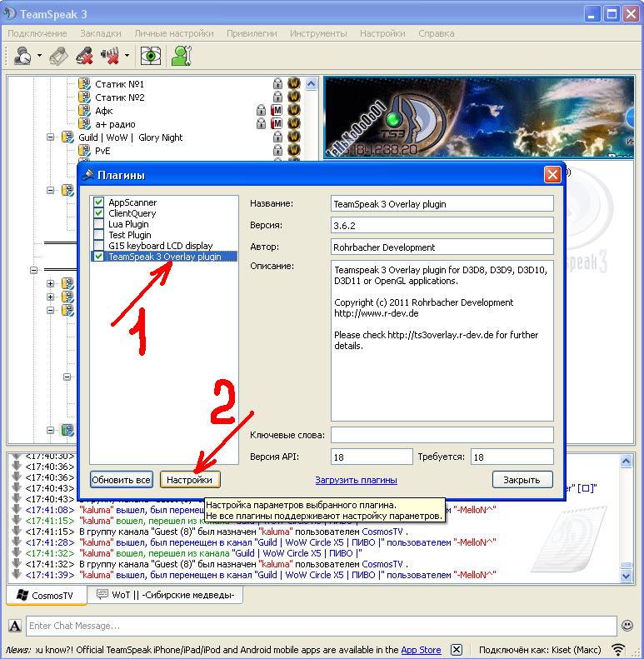Select the Статик №2 channel icon
The width and height of the screenshot is (644, 659).
point(84,97)
